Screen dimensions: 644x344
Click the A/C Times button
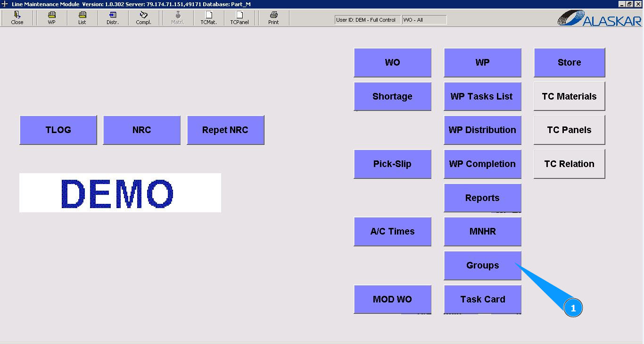[x=392, y=231]
